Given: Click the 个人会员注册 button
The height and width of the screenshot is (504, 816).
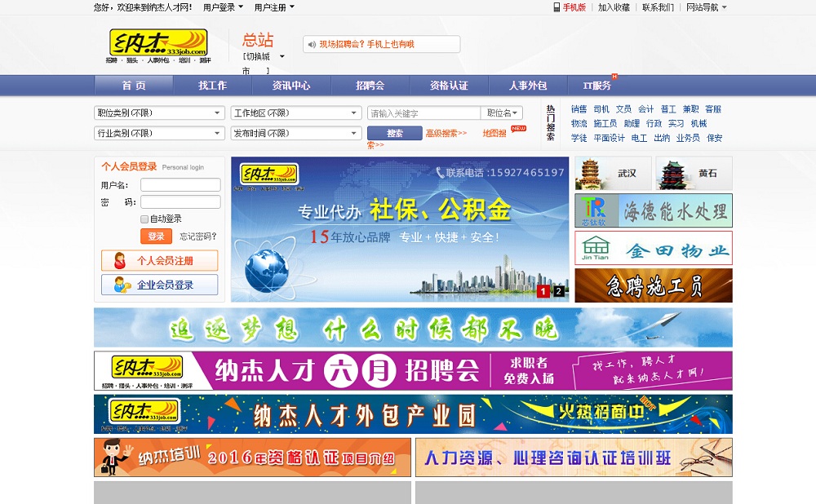Looking at the screenshot, I should (x=160, y=261).
